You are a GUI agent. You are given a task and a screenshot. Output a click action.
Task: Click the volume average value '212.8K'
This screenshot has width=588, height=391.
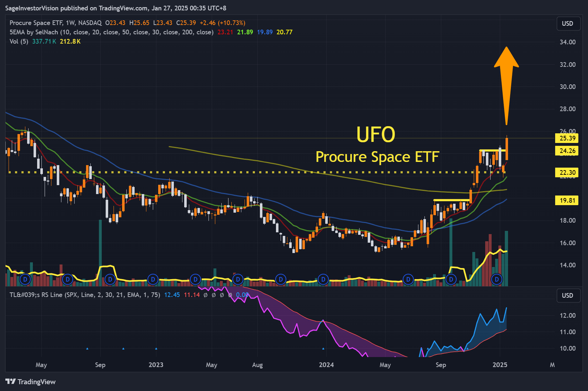tap(70, 41)
